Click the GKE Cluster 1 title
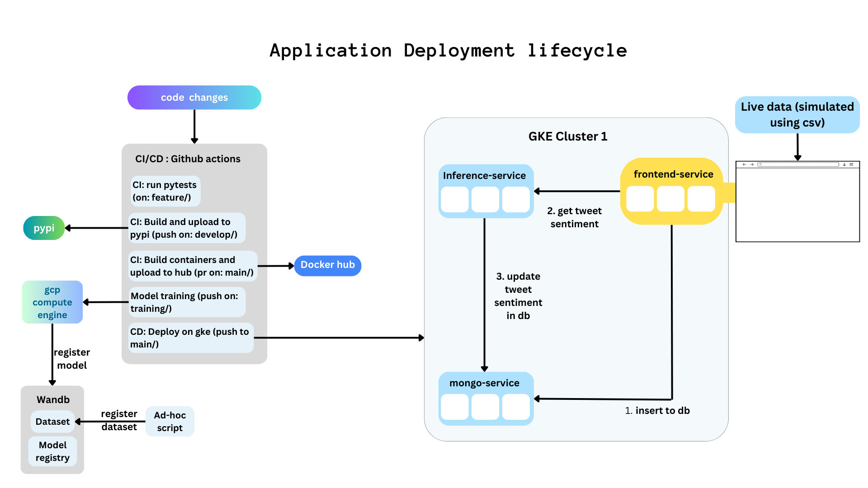The image size is (868, 488). tap(568, 136)
